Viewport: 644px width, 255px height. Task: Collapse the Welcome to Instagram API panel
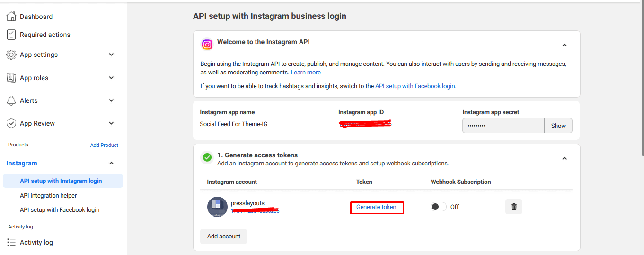[565, 45]
